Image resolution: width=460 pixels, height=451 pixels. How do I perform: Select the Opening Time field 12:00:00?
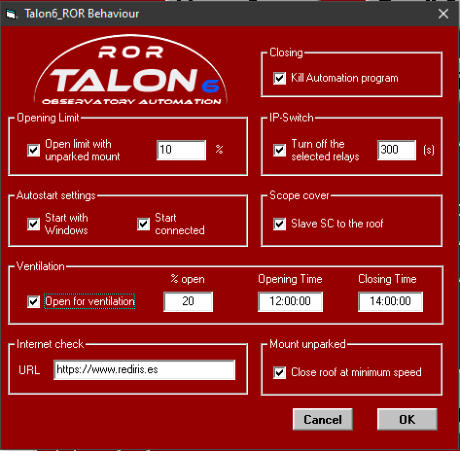(x=290, y=302)
